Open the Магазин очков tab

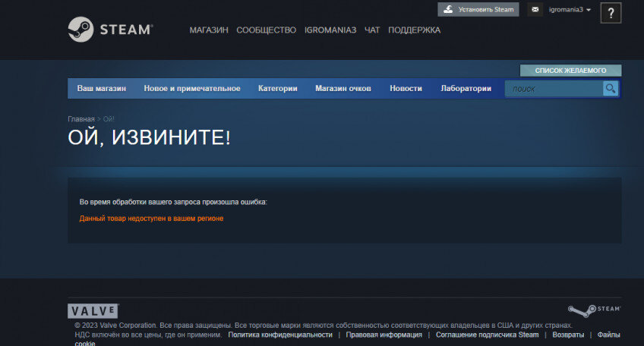point(343,88)
